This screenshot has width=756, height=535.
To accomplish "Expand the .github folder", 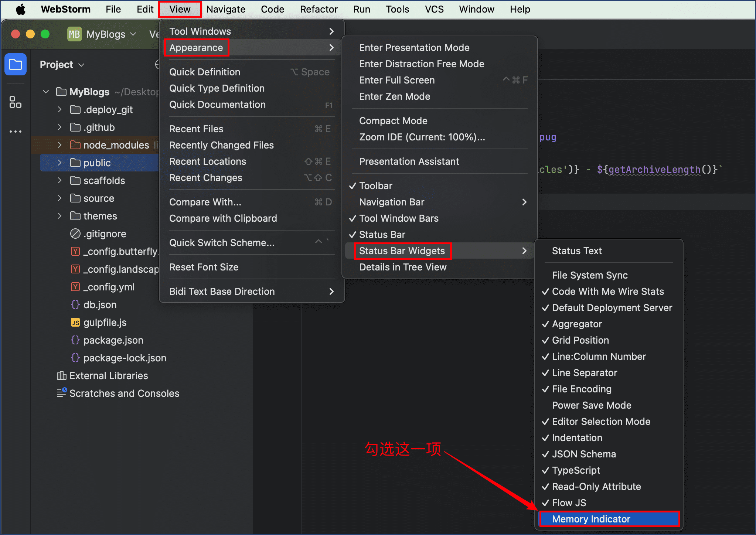I will coord(59,127).
